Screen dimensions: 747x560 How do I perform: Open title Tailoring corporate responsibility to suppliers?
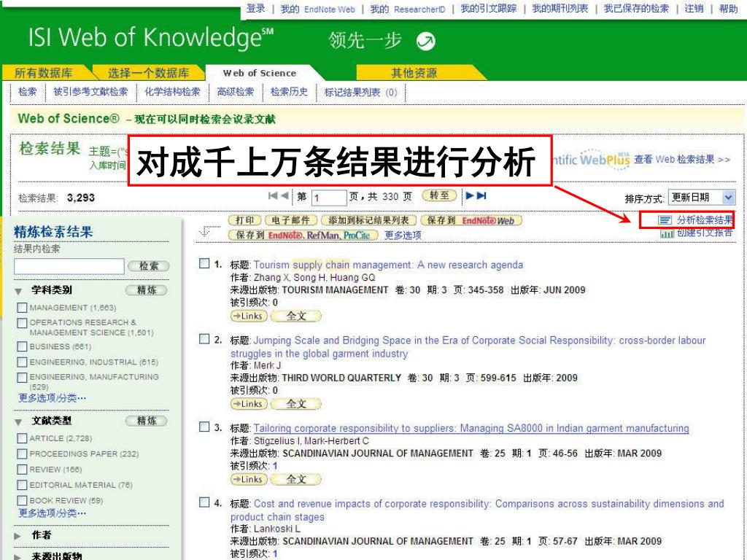(x=471, y=428)
